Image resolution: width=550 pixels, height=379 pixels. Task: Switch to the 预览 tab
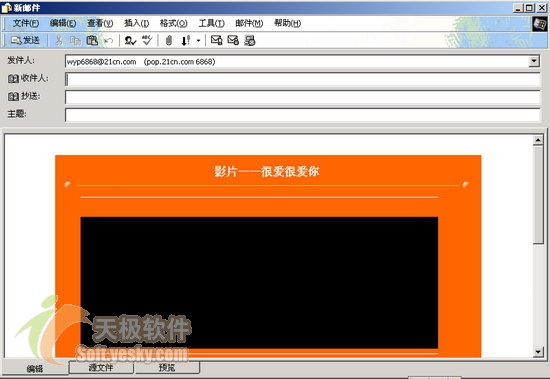[167, 367]
